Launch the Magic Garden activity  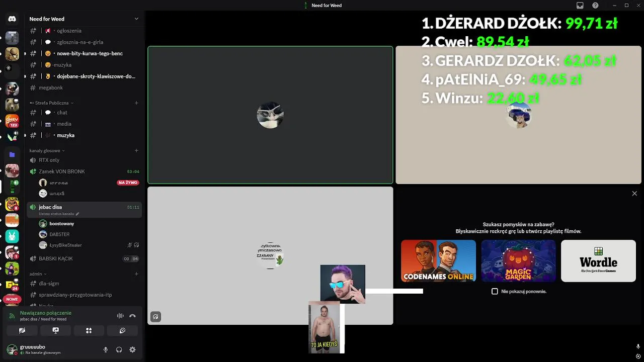pyautogui.click(x=518, y=261)
